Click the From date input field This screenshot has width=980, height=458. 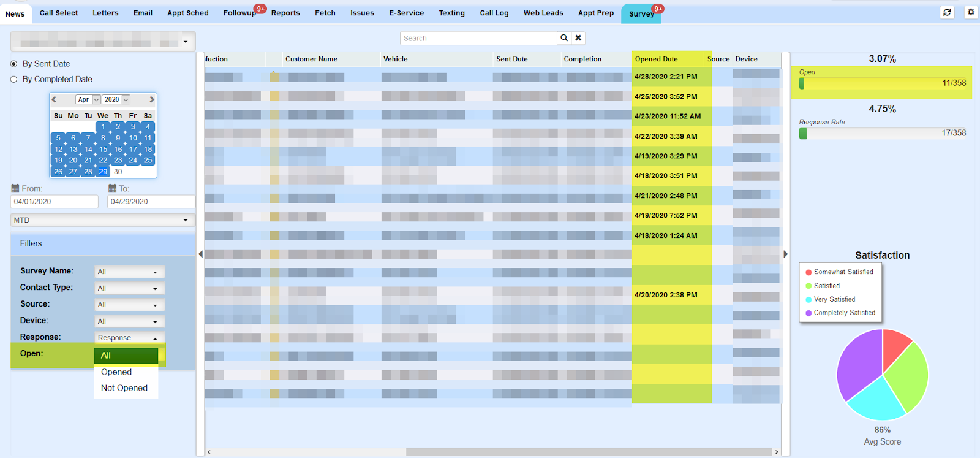54,202
